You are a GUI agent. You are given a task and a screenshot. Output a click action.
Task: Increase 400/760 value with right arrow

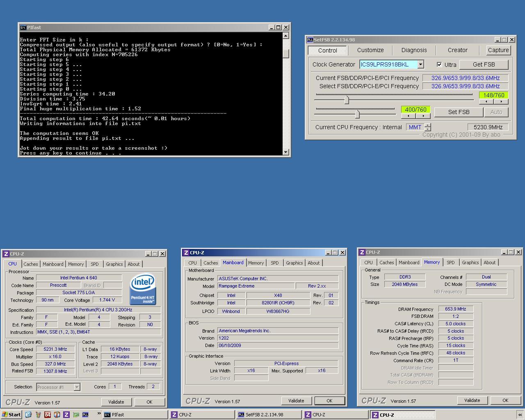tap(423, 116)
